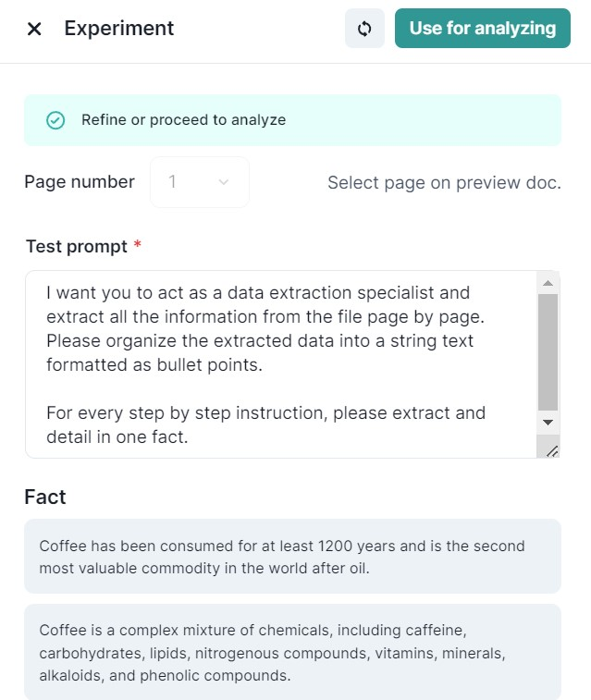Close the Experiment panel
591x700 pixels.
tap(34, 29)
